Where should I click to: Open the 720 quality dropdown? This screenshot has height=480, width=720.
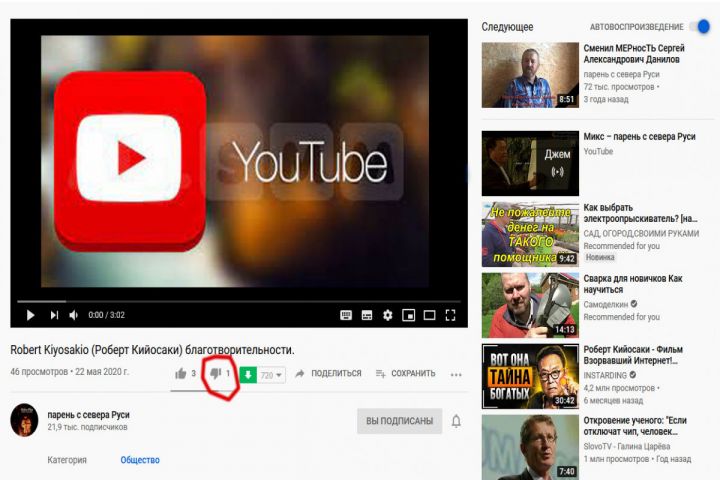pos(272,375)
